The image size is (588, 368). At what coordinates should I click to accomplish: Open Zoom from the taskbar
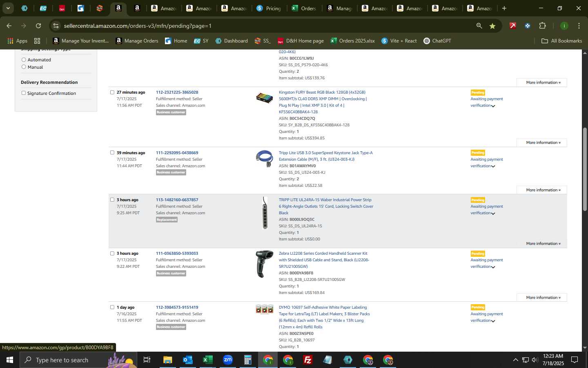(x=227, y=360)
